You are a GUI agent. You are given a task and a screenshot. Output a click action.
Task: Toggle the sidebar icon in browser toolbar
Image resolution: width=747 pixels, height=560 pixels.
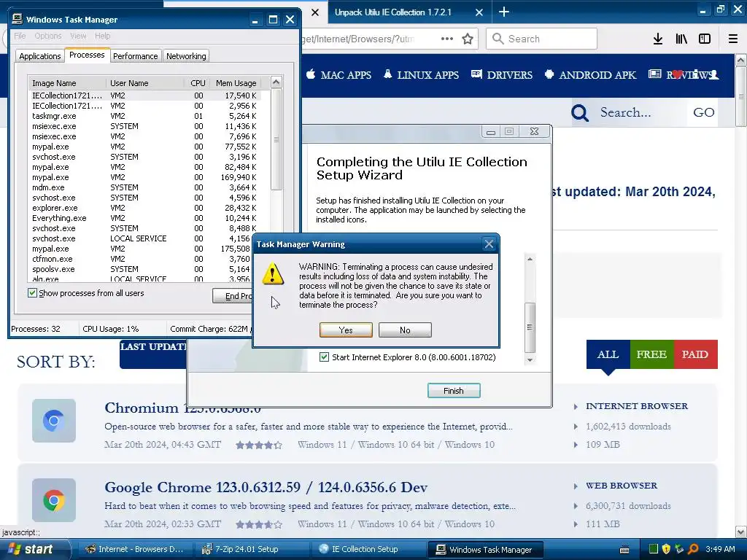point(705,39)
